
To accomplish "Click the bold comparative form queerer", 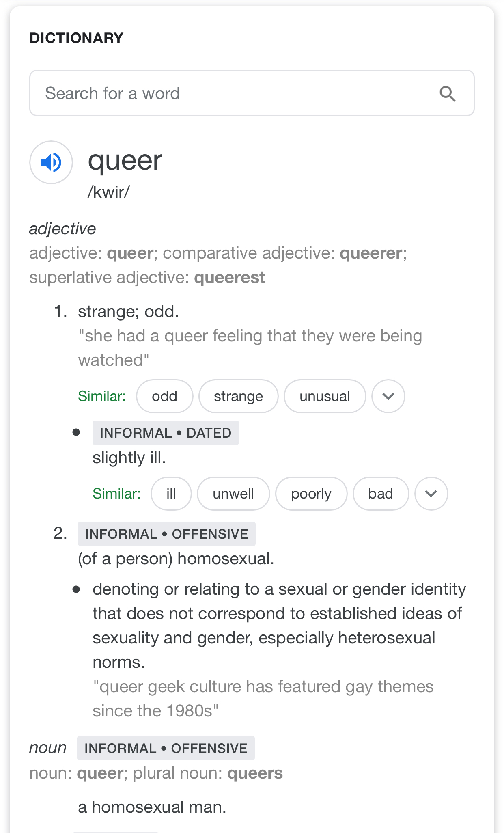I will (371, 253).
